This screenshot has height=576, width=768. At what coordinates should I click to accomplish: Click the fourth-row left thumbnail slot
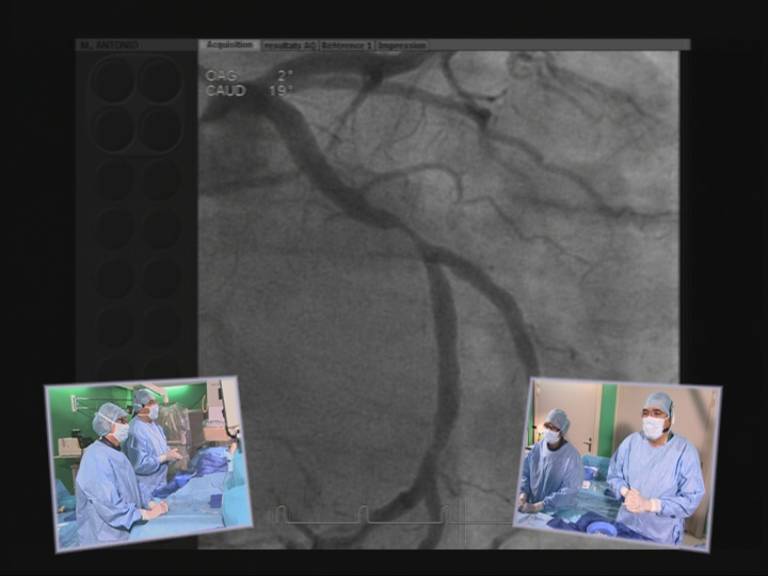click(x=113, y=229)
